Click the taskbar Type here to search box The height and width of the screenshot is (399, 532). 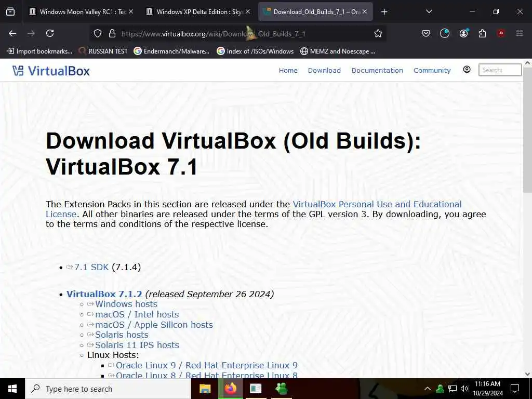108,389
